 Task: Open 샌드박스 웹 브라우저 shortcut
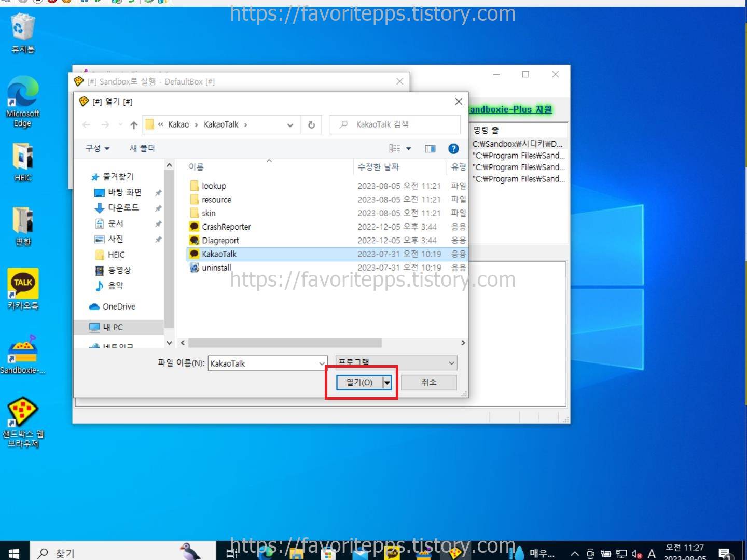click(23, 423)
